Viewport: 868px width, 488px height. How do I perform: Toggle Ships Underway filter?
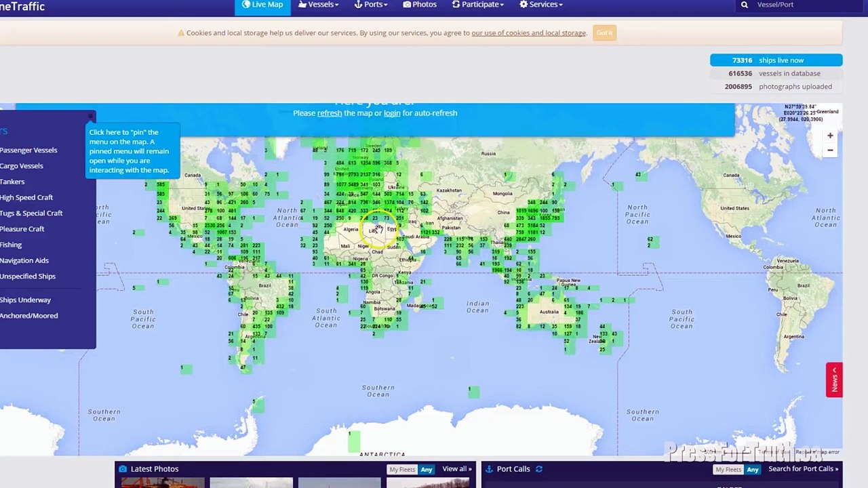pos(25,300)
